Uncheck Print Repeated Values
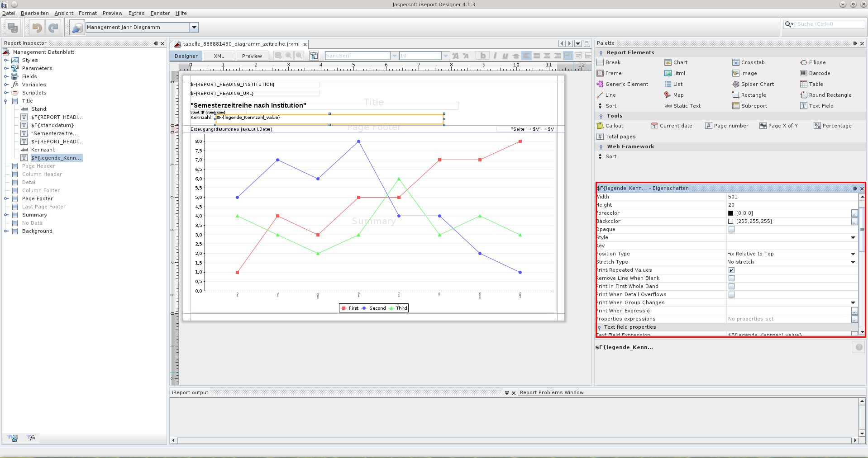Image resolution: width=868 pixels, height=458 pixels. click(731, 270)
